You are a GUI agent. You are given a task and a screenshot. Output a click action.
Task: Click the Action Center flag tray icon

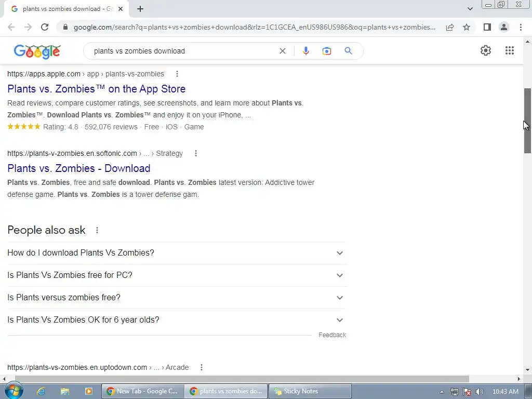[467, 392]
